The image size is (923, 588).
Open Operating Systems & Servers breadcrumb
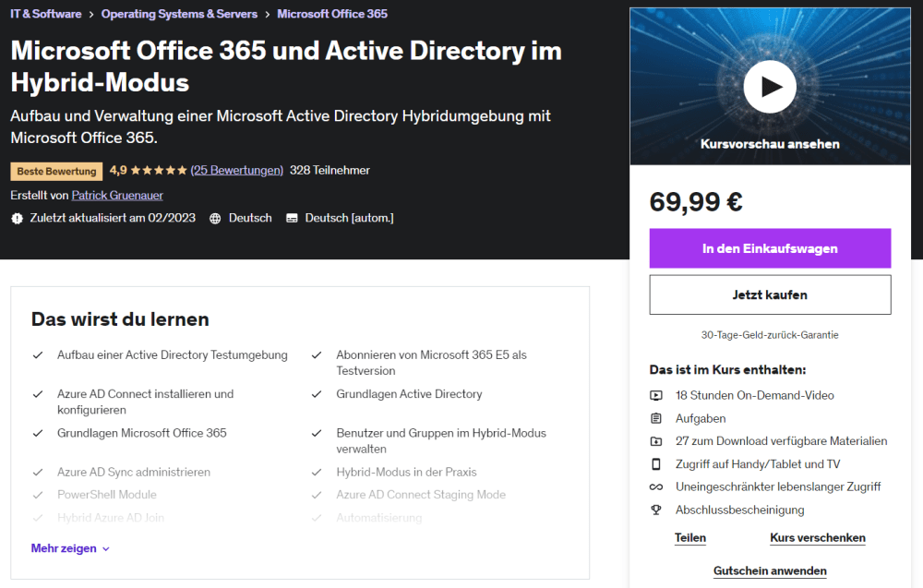[179, 14]
